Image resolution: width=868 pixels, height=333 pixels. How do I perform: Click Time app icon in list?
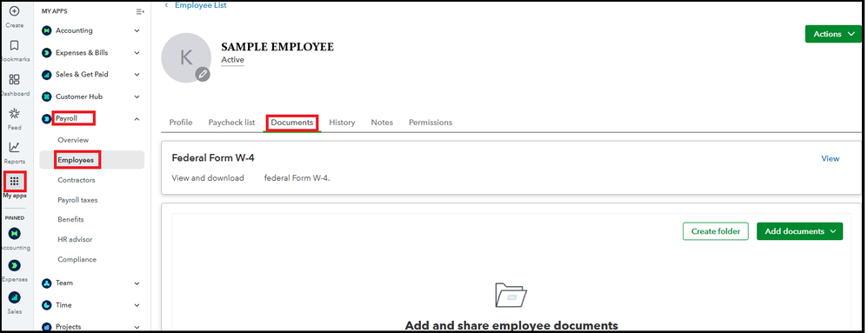pos(47,305)
